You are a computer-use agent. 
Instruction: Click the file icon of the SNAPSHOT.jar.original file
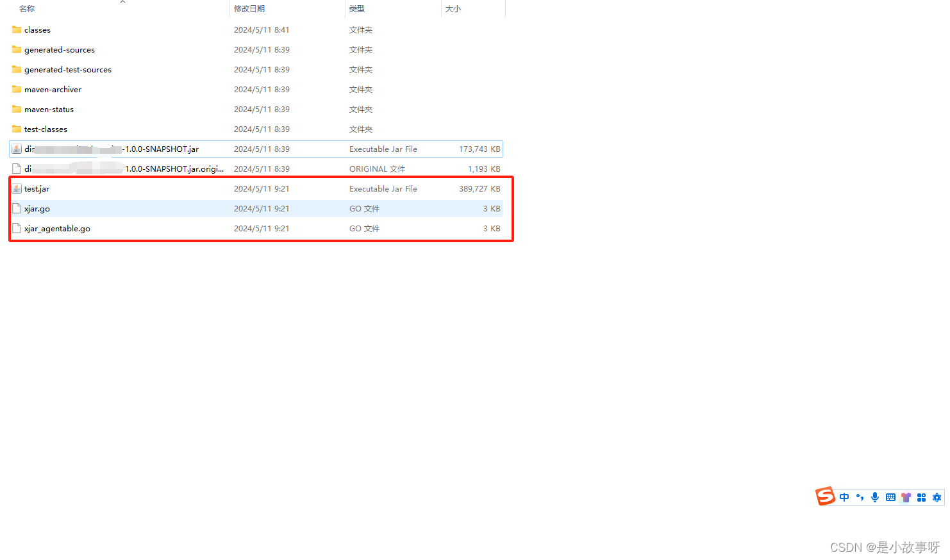coord(17,169)
